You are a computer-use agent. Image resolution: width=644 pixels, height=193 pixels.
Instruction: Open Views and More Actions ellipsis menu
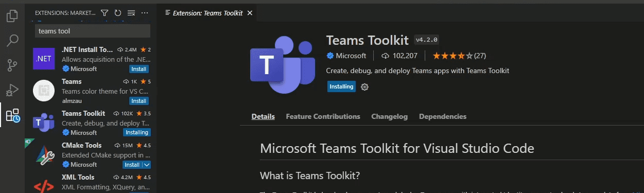(x=145, y=13)
